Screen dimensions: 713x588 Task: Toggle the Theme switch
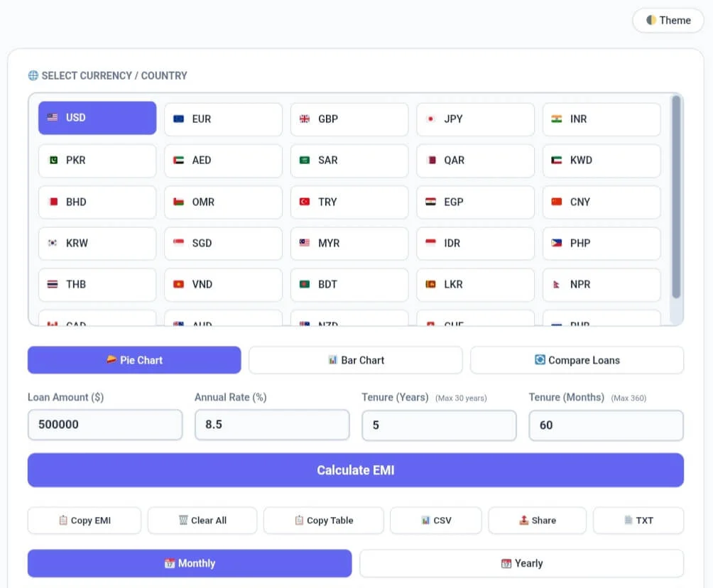[667, 21]
